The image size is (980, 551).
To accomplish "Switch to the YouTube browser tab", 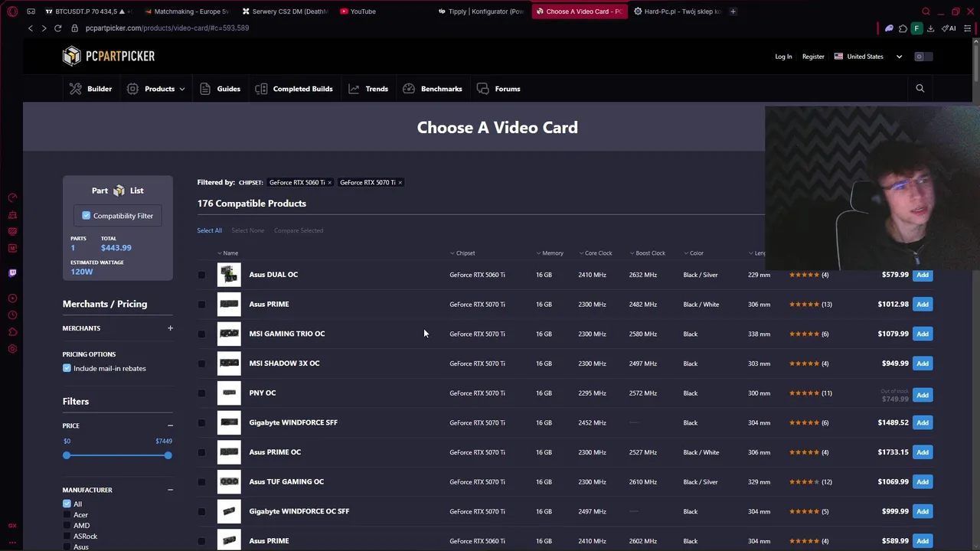I will click(x=363, y=11).
